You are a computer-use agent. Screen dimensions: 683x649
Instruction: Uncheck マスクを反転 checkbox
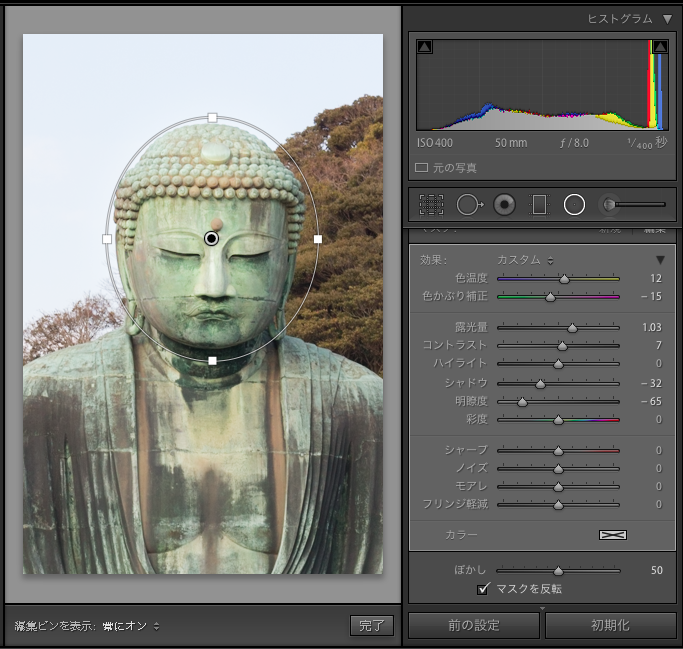483,589
